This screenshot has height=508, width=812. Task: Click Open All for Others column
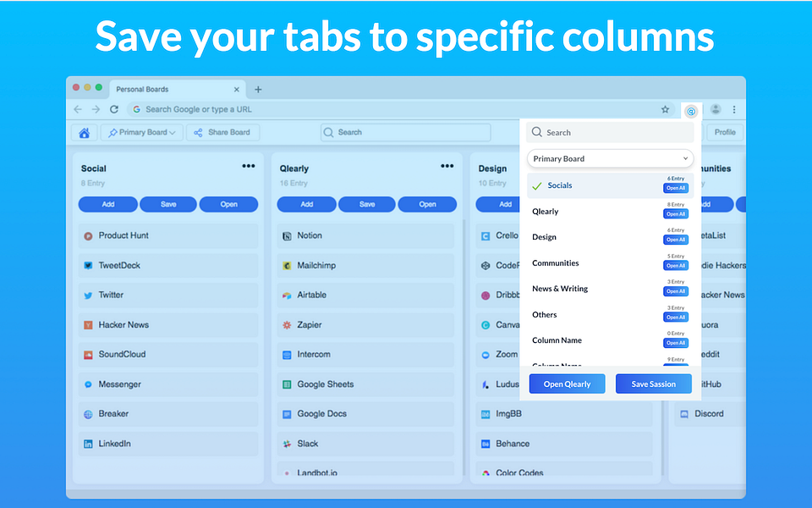click(x=676, y=317)
